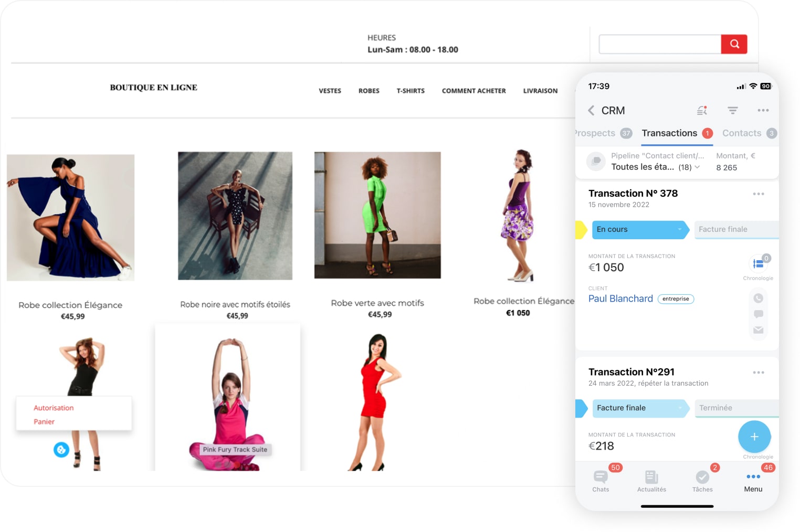Open the filter icon in CRM header
800x532 pixels.
click(732, 110)
